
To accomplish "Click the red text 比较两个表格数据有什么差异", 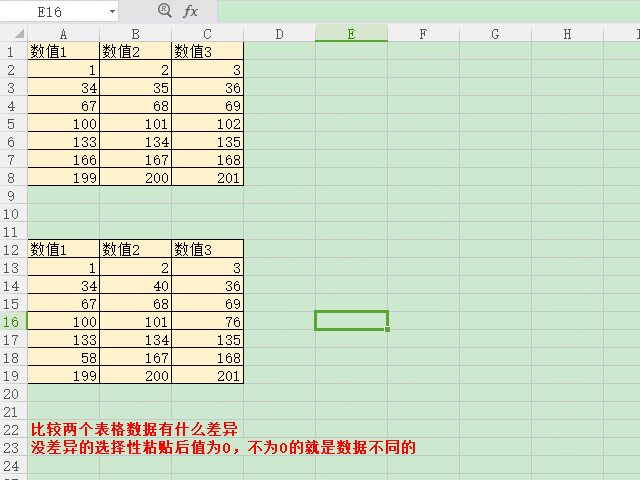I will click(134, 429).
